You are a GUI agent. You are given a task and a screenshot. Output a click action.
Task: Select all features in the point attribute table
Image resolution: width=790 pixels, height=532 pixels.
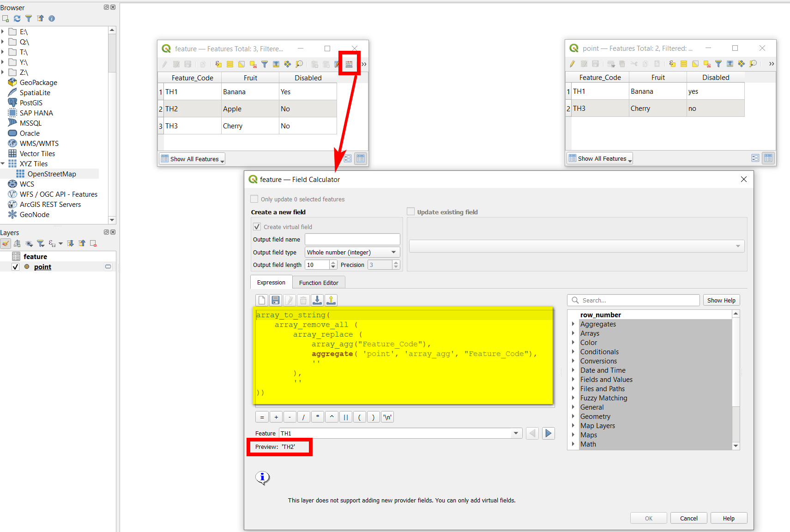[683, 64]
